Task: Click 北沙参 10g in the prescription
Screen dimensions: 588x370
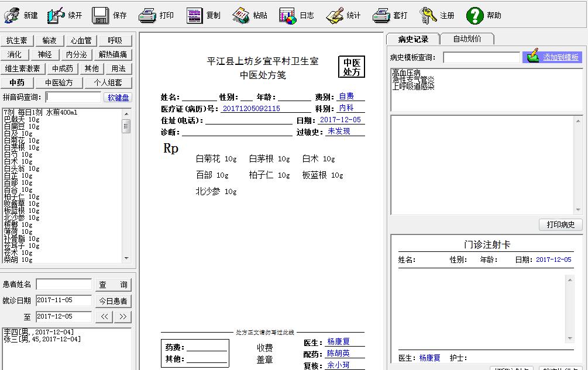Action: [216, 191]
